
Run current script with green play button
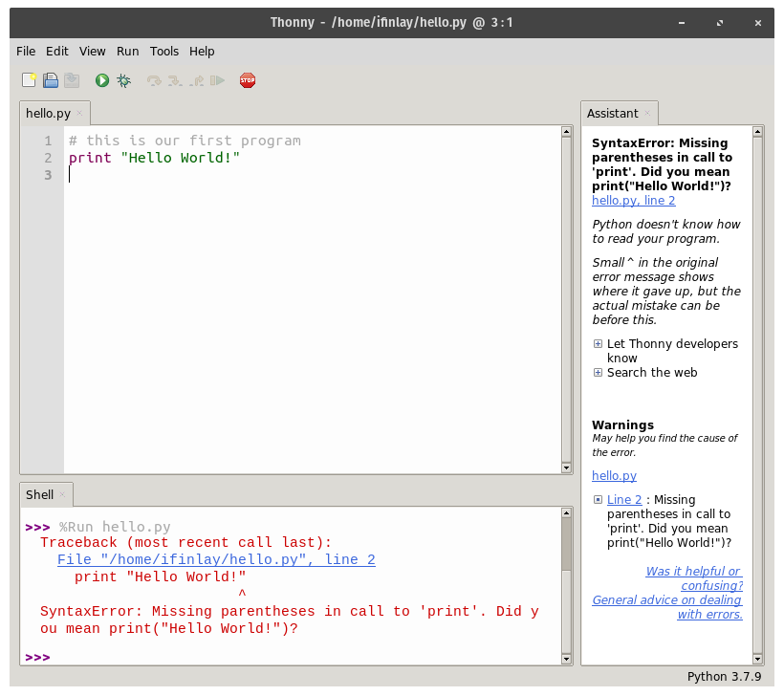102,80
